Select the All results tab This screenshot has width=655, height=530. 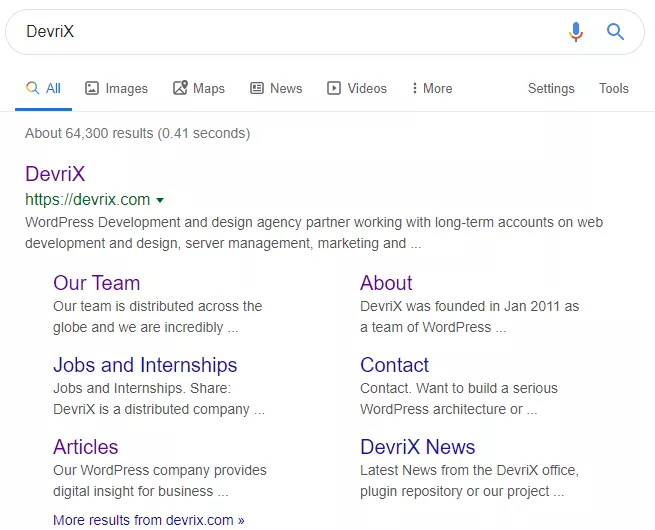point(43,88)
